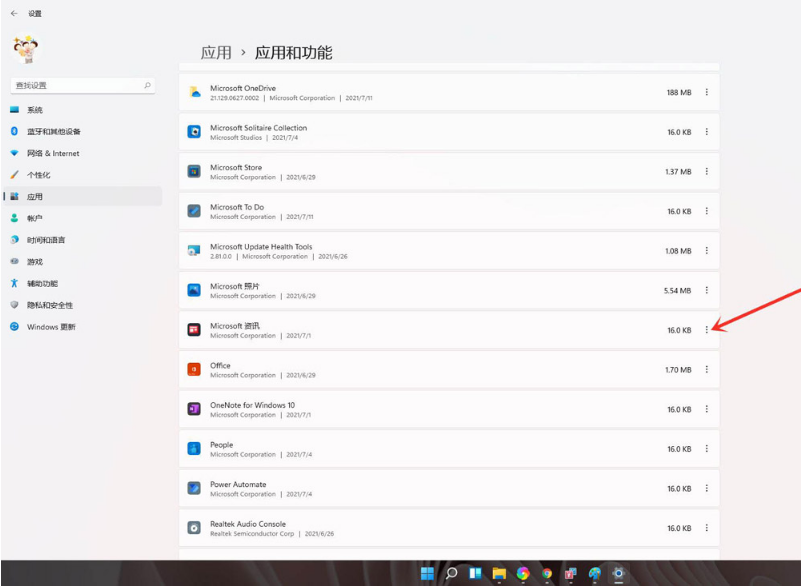
Task: Click the Microsoft To Do icon
Action: coord(194,211)
